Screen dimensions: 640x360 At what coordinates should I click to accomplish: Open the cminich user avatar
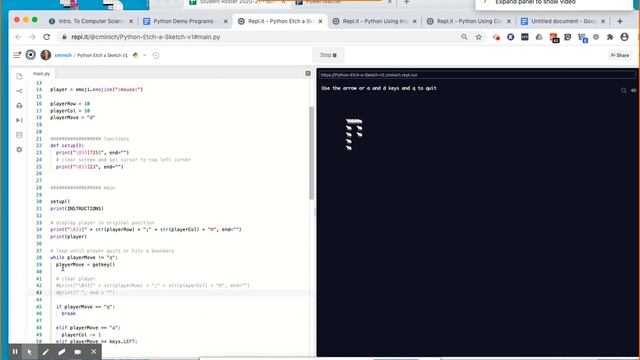click(x=46, y=55)
